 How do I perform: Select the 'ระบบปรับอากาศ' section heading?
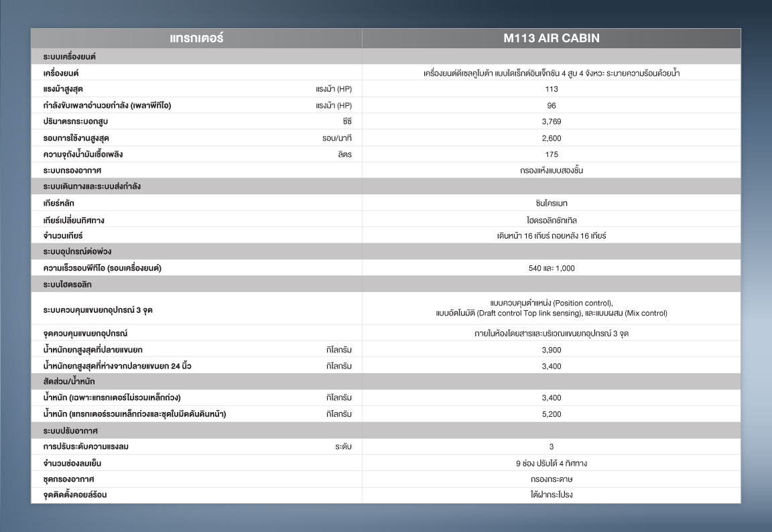point(70,431)
